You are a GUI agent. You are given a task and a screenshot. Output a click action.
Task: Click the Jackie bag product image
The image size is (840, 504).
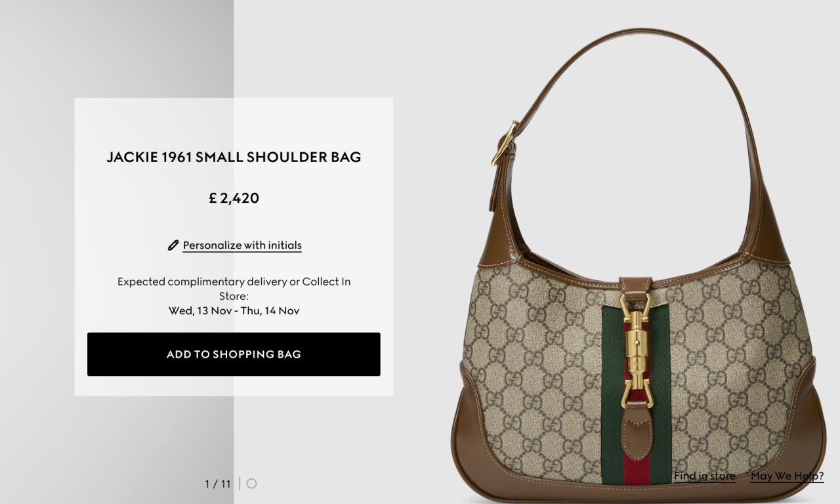[x=638, y=262]
